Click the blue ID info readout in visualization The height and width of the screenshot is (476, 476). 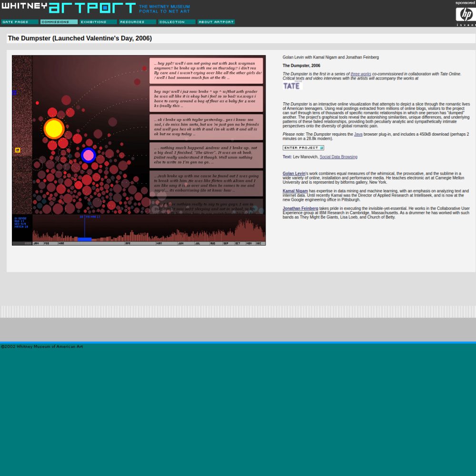[x=21, y=222]
